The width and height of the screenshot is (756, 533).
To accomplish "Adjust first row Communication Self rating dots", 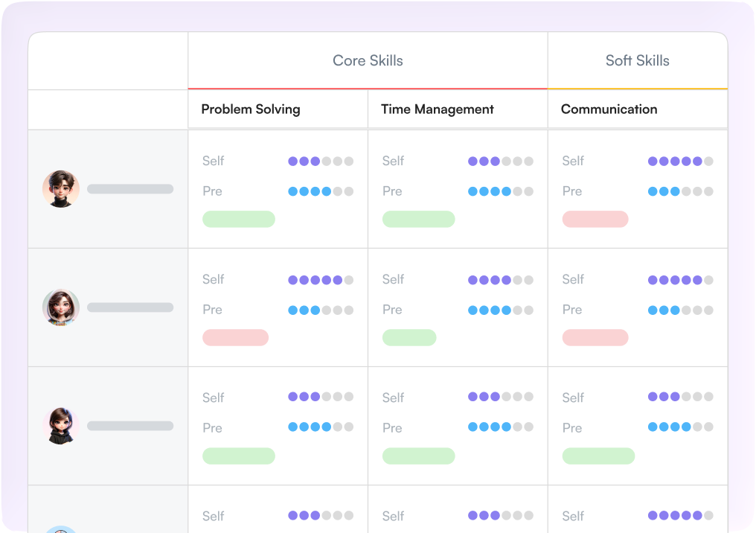I will point(680,161).
